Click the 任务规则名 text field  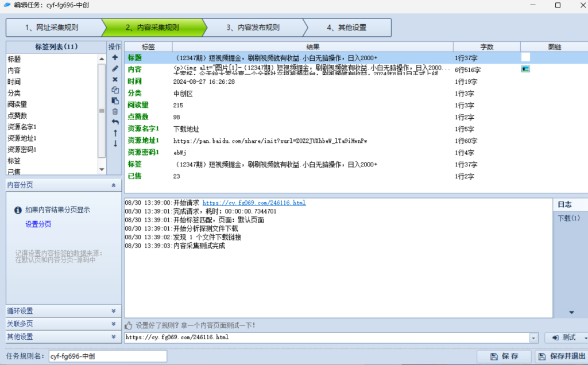107,356
